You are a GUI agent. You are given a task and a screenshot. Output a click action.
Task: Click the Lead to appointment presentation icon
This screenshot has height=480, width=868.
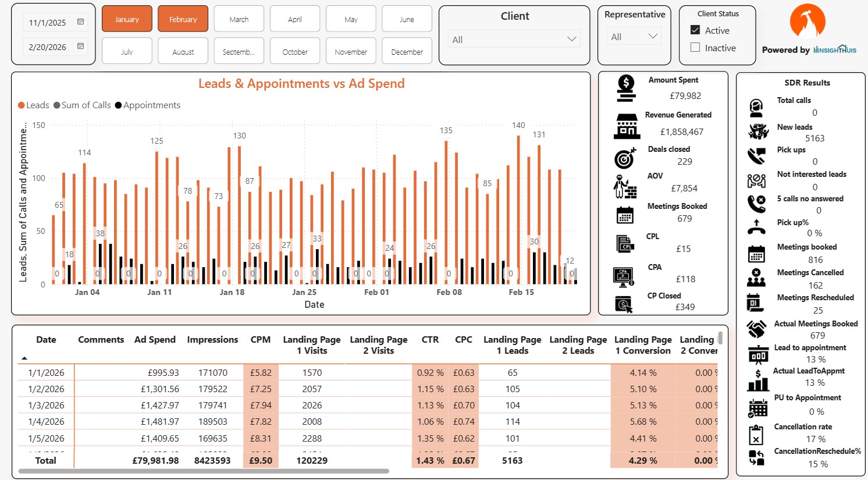tap(758, 354)
